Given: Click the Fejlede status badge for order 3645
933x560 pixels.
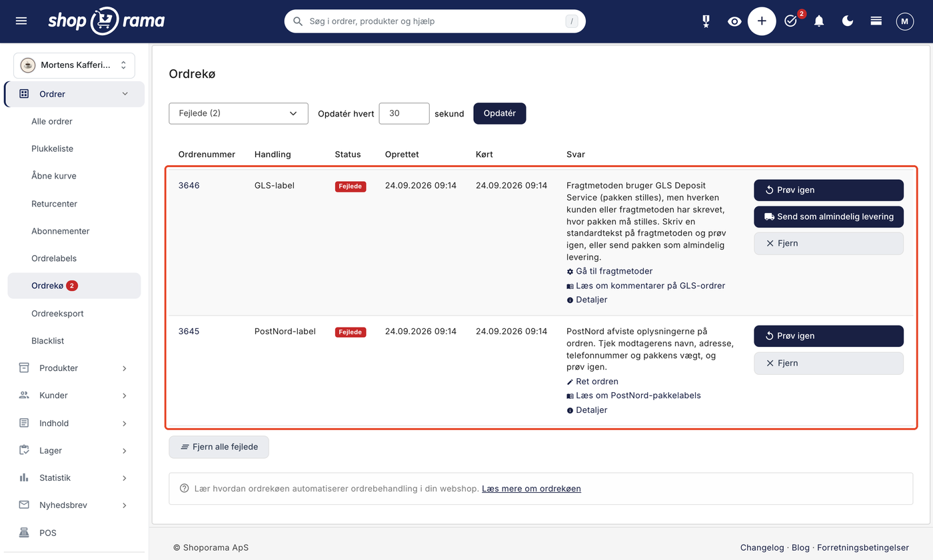Looking at the screenshot, I should coord(351,332).
